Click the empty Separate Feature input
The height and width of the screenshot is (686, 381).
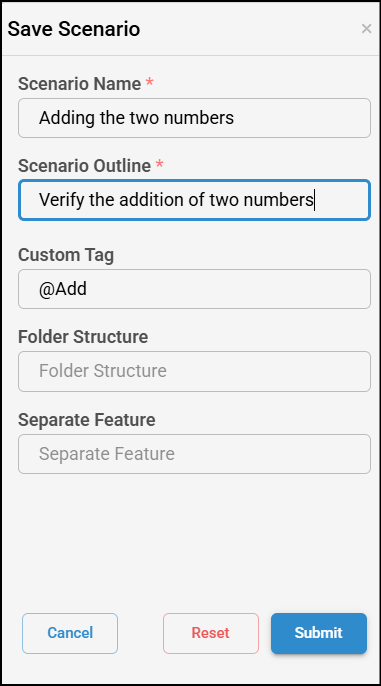[x=194, y=454]
